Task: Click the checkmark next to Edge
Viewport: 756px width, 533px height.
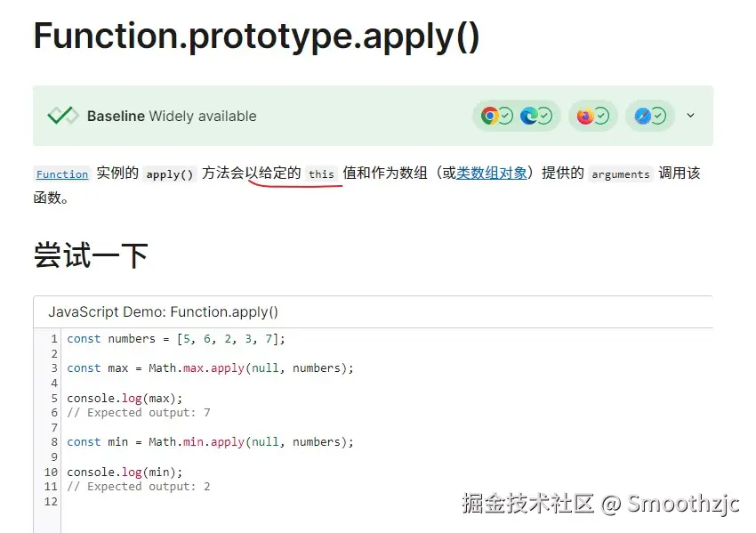Action: point(544,116)
